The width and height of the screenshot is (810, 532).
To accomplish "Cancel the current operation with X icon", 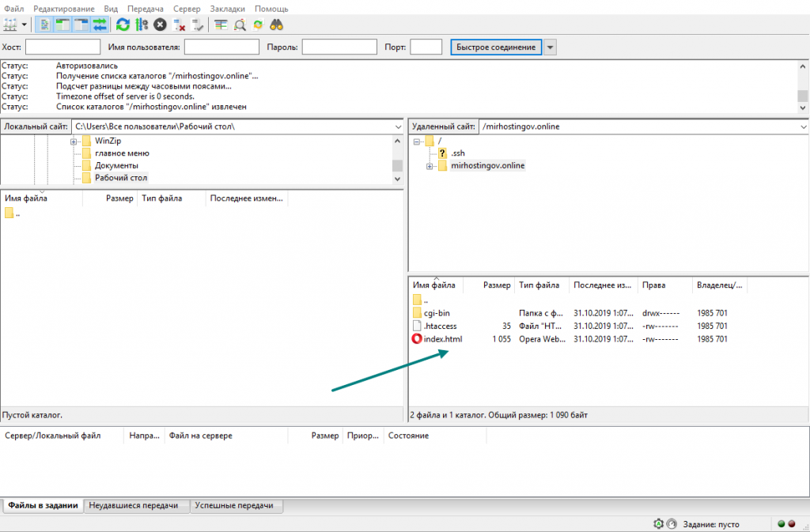I will click(x=160, y=25).
